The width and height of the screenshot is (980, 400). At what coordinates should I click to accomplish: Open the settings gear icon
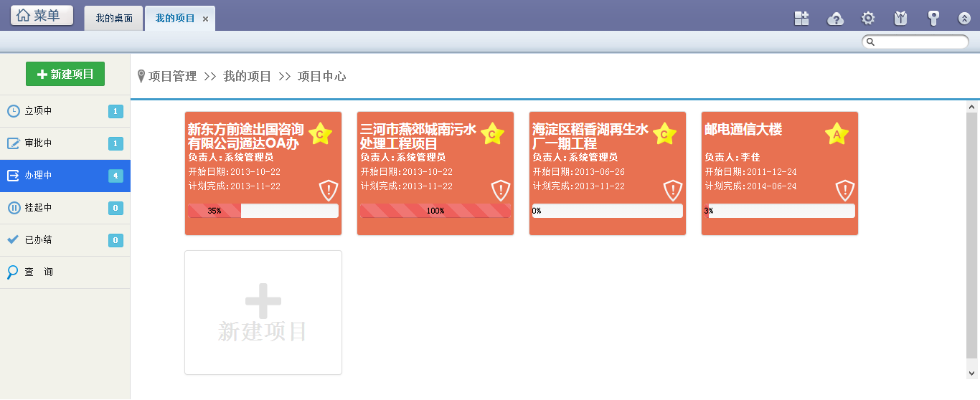868,19
